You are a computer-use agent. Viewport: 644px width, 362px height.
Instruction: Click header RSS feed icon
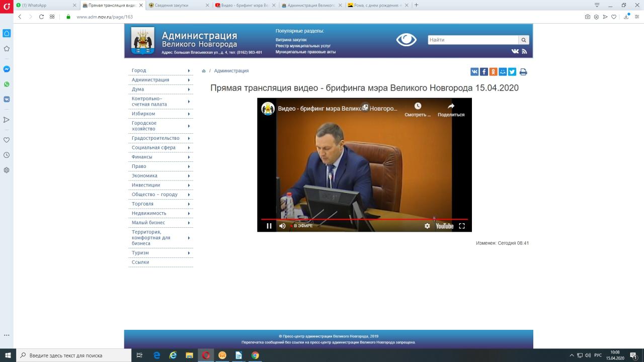524,51
